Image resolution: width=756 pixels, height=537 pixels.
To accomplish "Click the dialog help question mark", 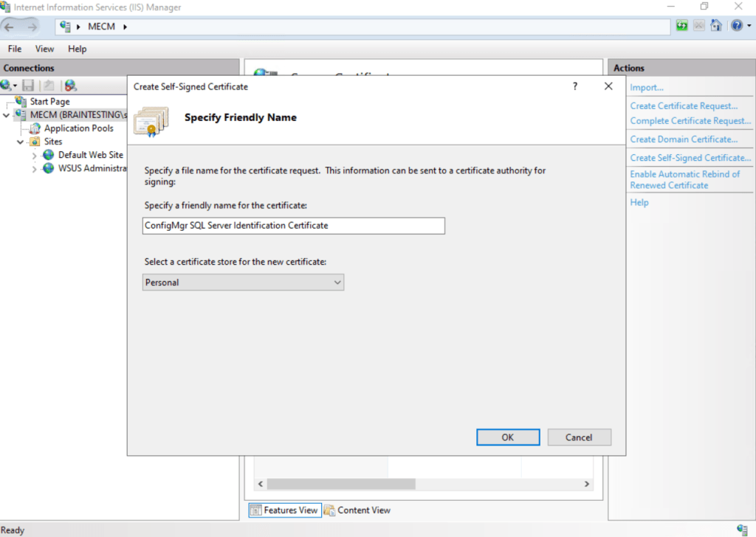I will click(x=574, y=86).
